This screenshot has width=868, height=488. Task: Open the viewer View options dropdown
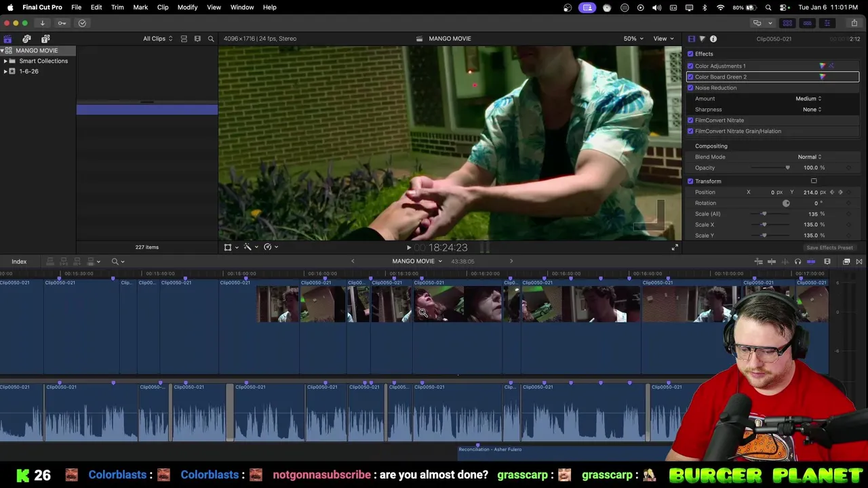click(663, 39)
